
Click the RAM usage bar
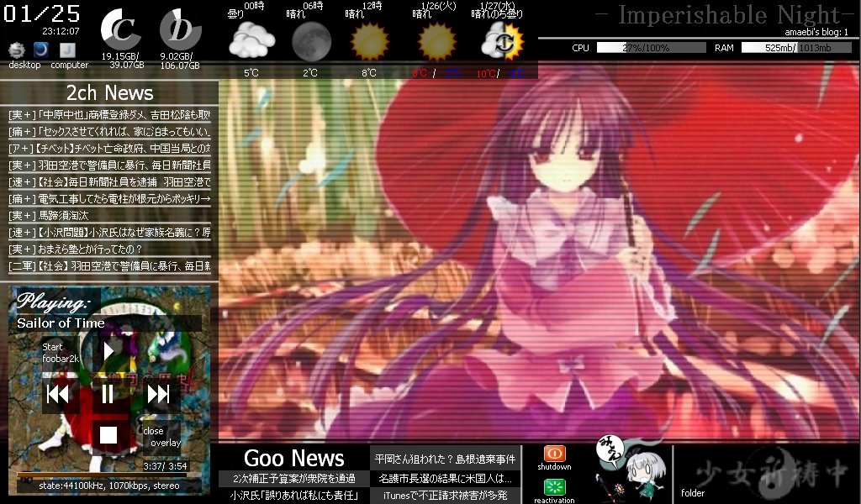pos(795,48)
